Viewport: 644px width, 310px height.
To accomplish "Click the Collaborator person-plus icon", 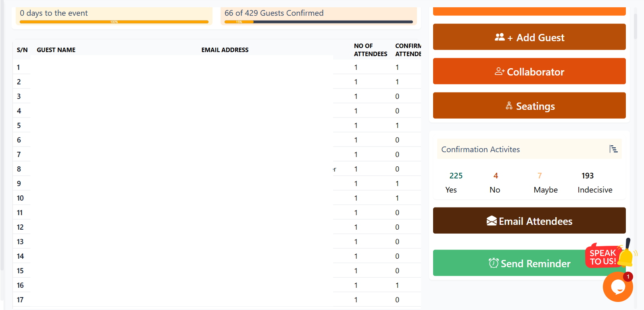I will tap(500, 71).
